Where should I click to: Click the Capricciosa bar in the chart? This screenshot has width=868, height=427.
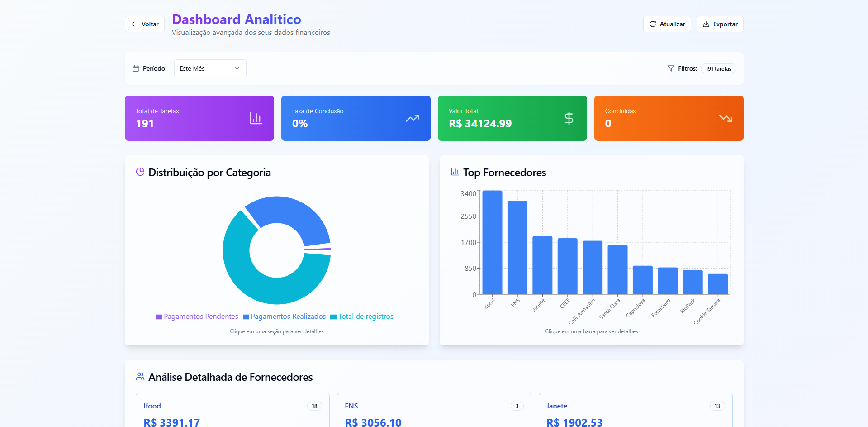coord(643,280)
